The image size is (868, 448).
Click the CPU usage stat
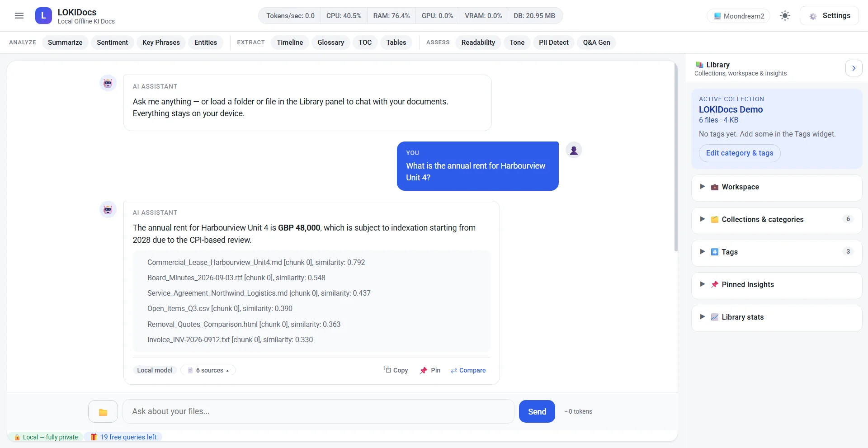[x=344, y=16]
